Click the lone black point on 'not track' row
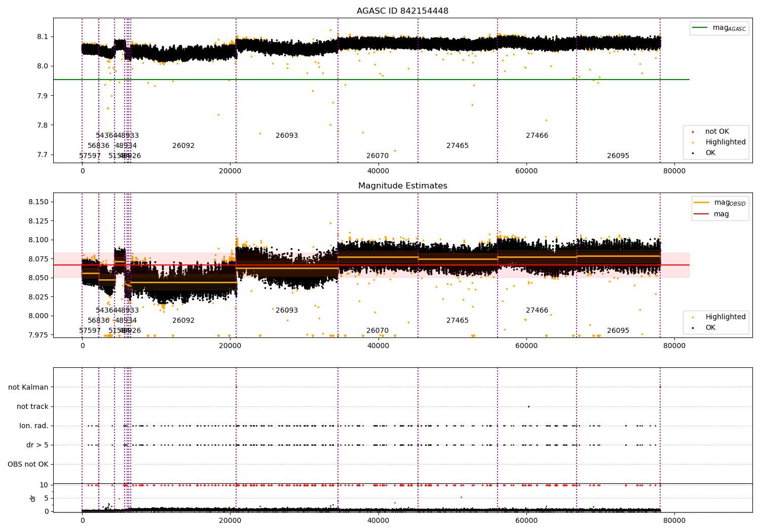This screenshot has height=532, width=760. click(x=528, y=406)
